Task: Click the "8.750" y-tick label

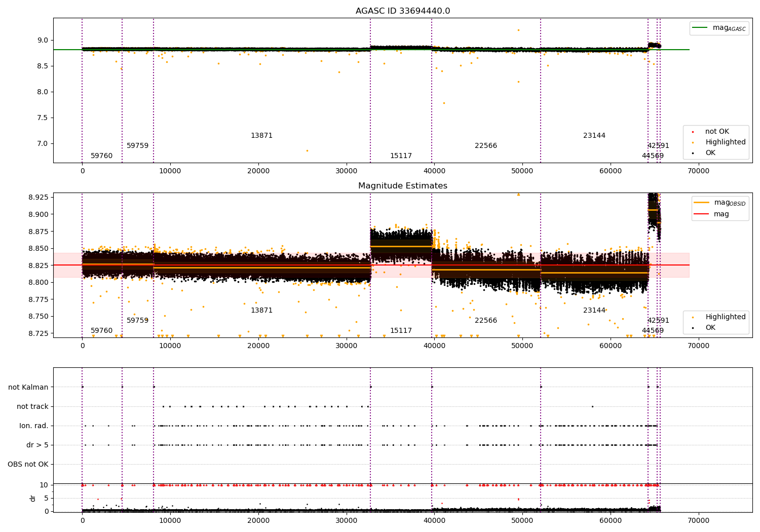Action: 38,317
